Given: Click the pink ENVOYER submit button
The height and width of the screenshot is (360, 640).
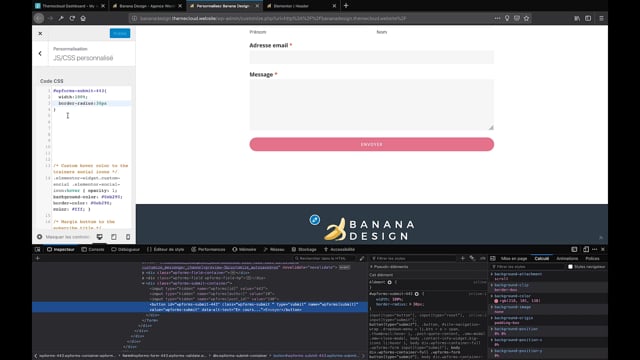Looking at the screenshot, I should (371, 144).
